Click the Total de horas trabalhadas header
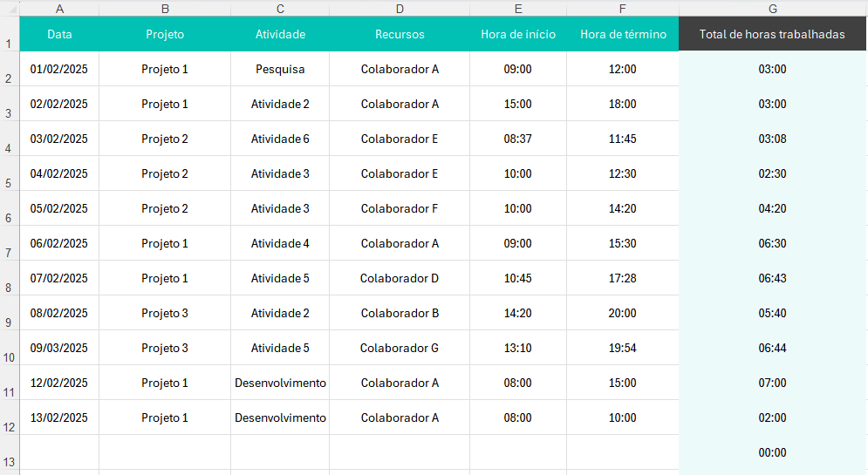 (772, 34)
